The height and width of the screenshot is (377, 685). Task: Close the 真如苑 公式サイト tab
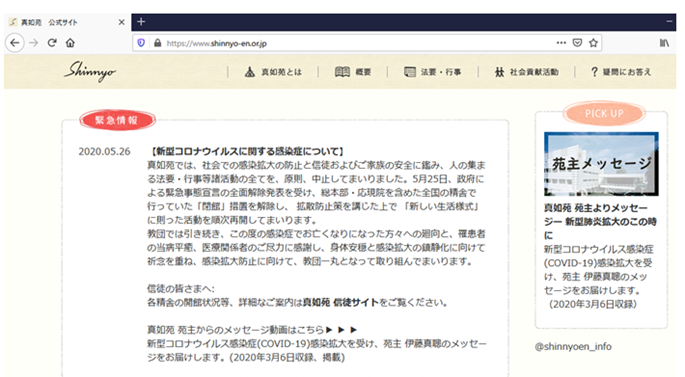point(121,22)
